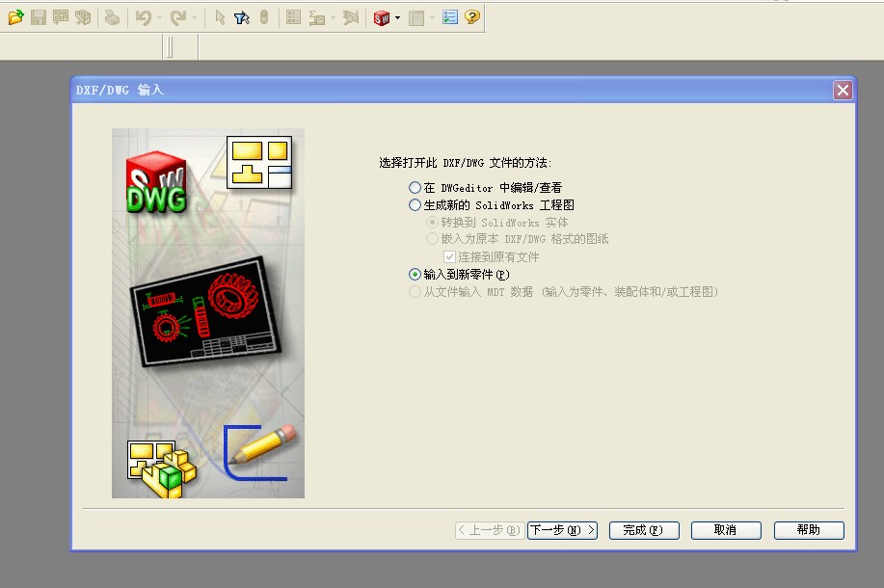Click the Help '帮助' button

(809, 530)
